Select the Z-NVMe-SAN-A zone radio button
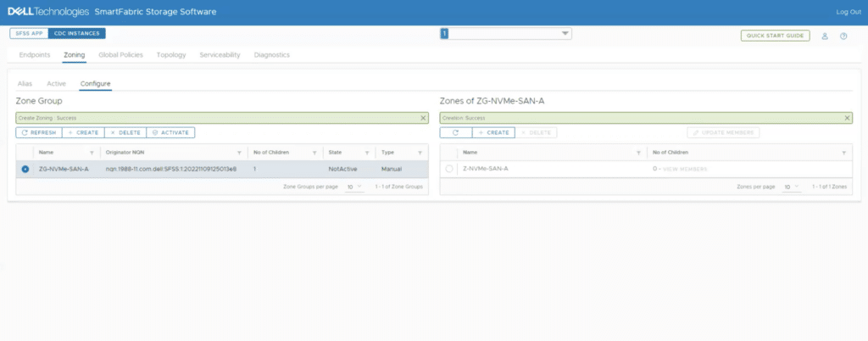Image resolution: width=868 pixels, height=341 pixels. click(449, 169)
